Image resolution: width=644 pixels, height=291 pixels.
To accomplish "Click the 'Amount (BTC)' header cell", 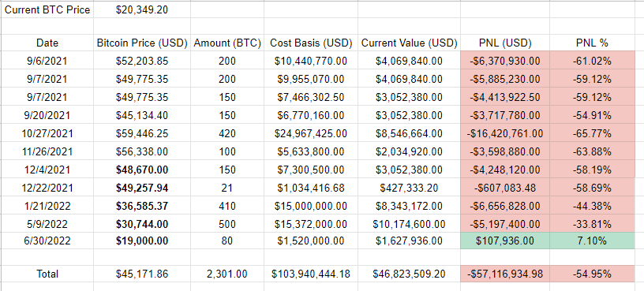I will click(x=227, y=43).
